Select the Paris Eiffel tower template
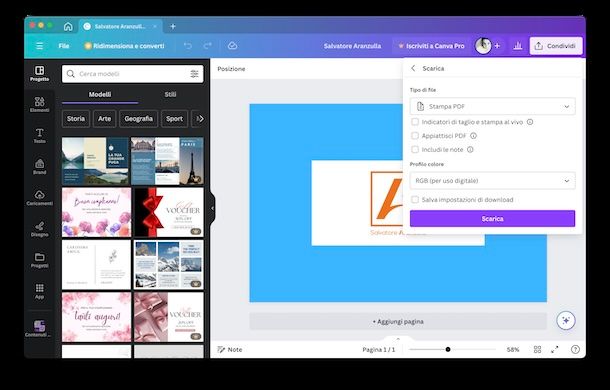The width and height of the screenshot is (610, 390). point(167,161)
